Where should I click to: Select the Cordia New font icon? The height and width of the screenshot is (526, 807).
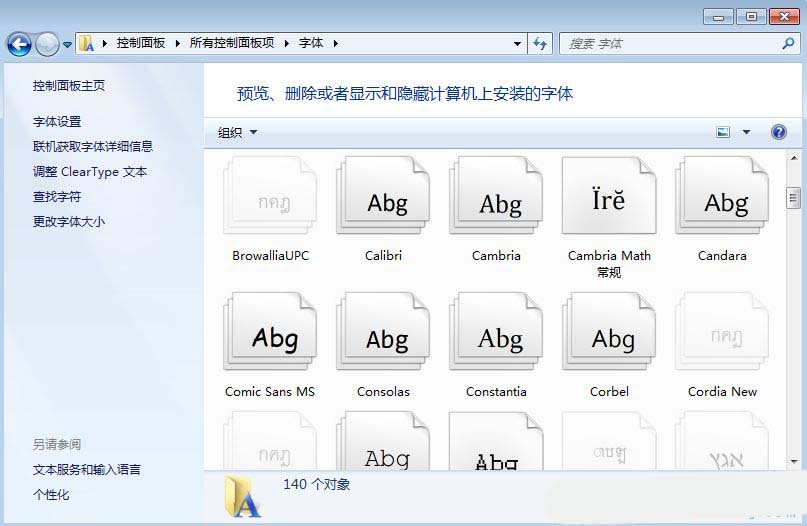point(722,331)
